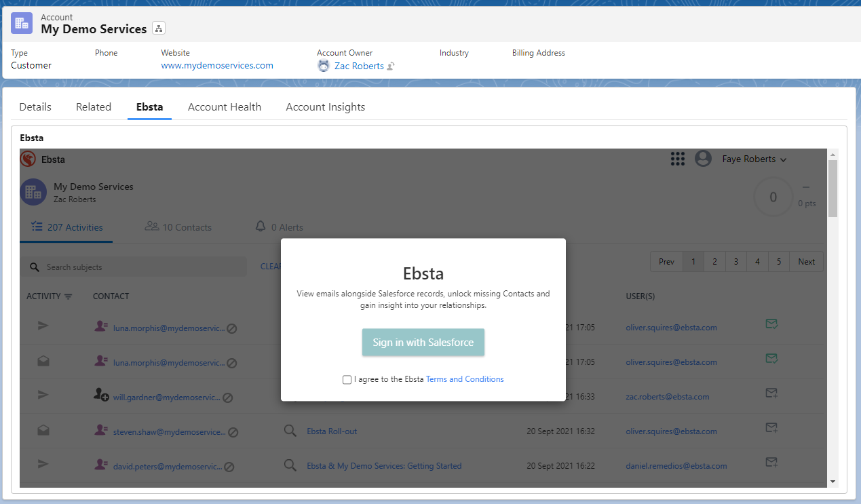
Task: Go to page 3 of activities
Action: tap(735, 262)
